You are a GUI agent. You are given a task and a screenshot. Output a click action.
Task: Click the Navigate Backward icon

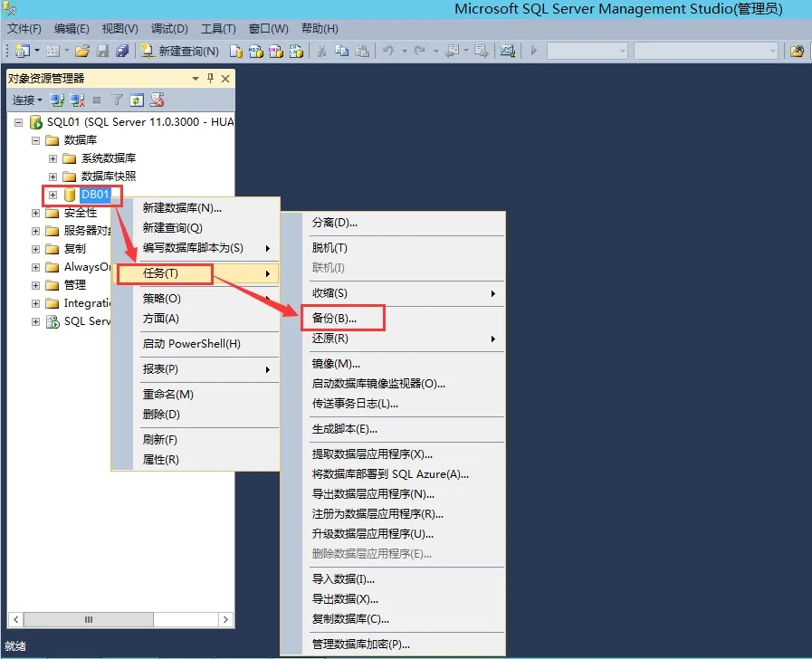click(x=452, y=51)
